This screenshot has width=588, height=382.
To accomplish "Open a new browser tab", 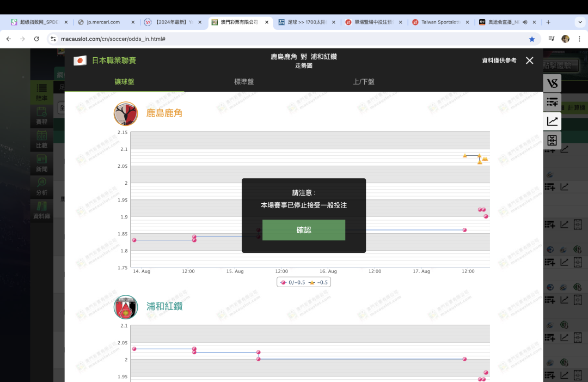I will (x=548, y=22).
